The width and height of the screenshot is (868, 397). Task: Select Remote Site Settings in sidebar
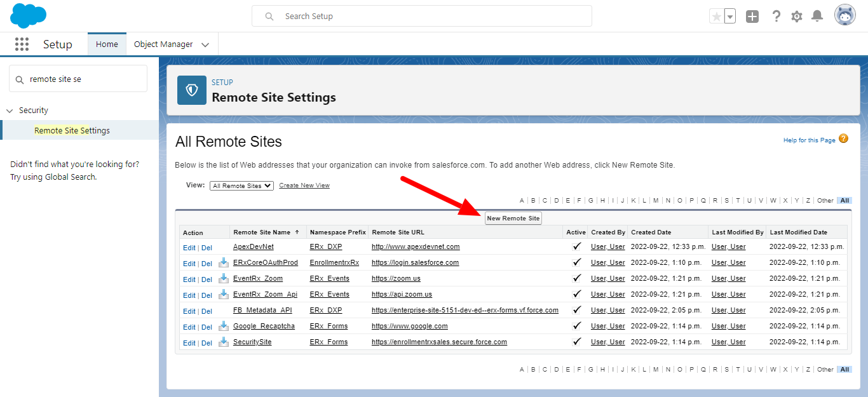[72, 130]
